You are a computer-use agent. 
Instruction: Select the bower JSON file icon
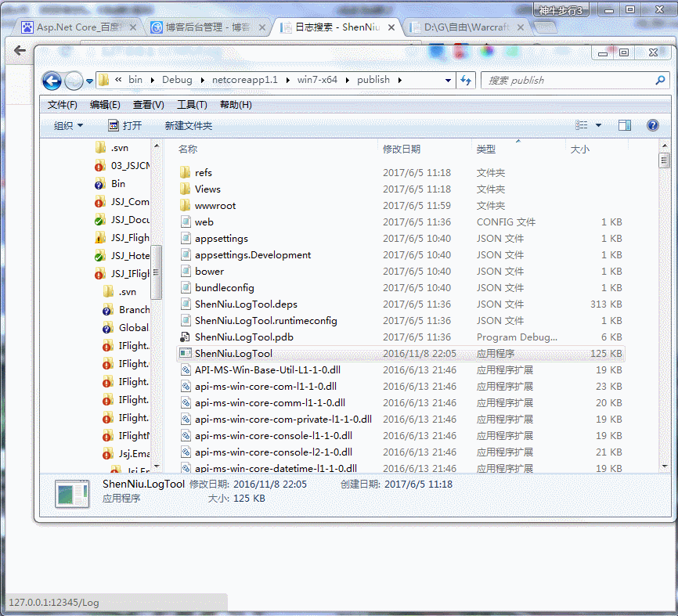(x=186, y=272)
